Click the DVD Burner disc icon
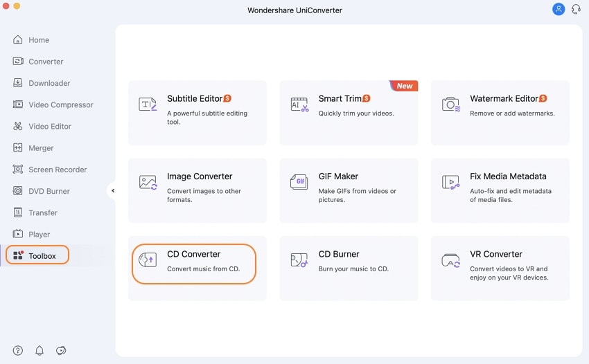Viewport: 589px width, 364px height. tap(17, 190)
